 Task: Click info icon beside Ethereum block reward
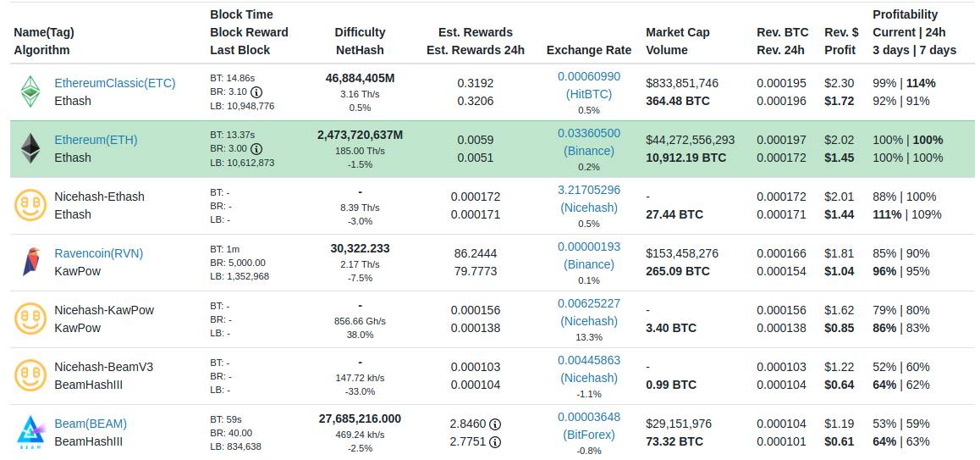256,148
